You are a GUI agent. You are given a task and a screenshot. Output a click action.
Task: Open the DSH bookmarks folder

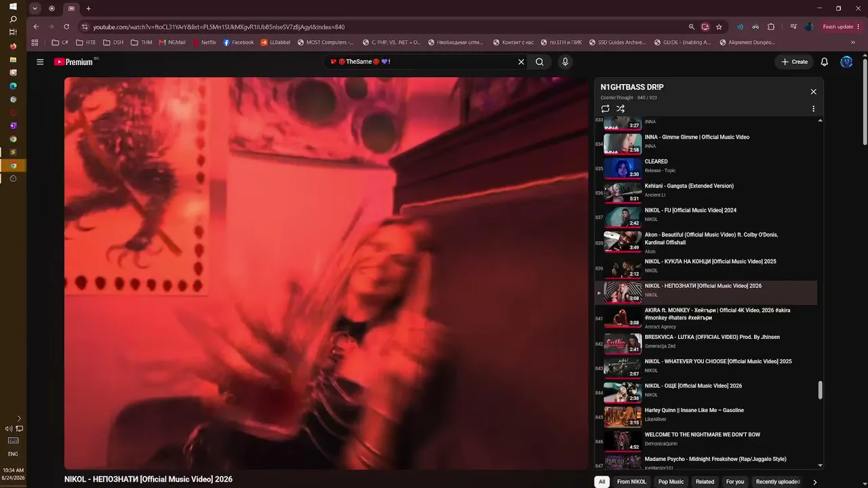[x=113, y=42]
